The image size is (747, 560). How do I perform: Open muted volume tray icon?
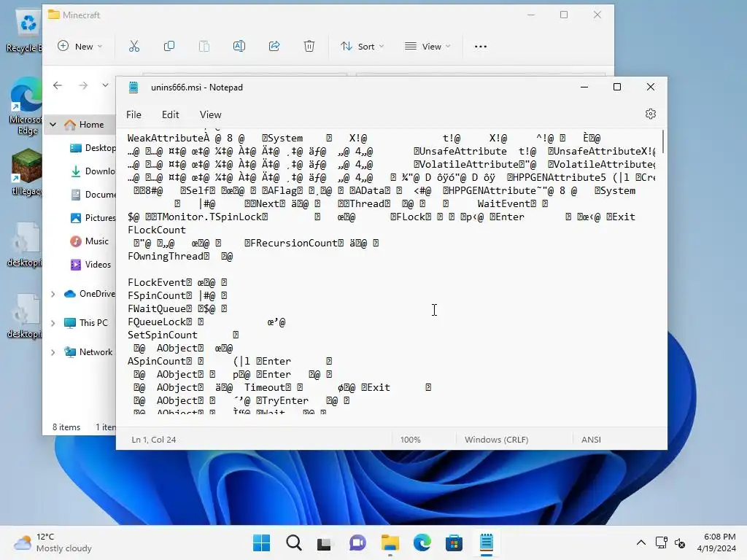[x=680, y=542]
